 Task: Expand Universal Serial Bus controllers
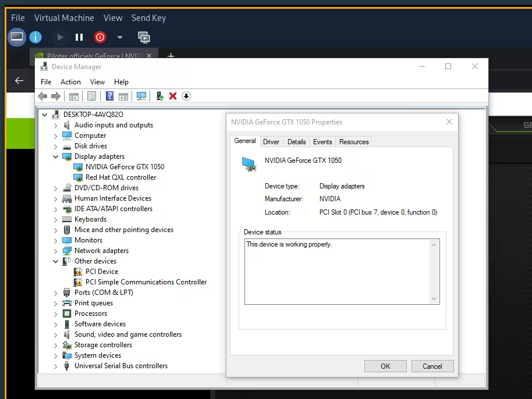(56, 366)
